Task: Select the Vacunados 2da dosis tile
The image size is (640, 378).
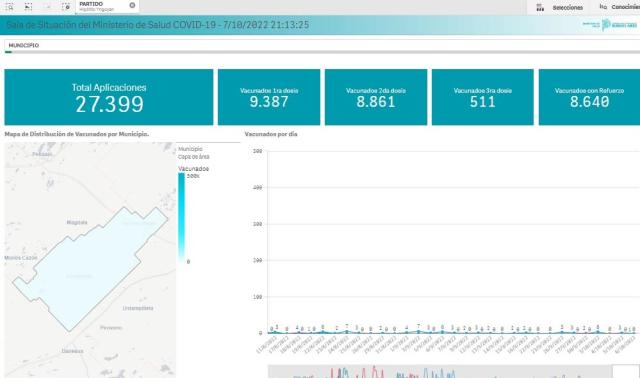Action: click(376, 97)
